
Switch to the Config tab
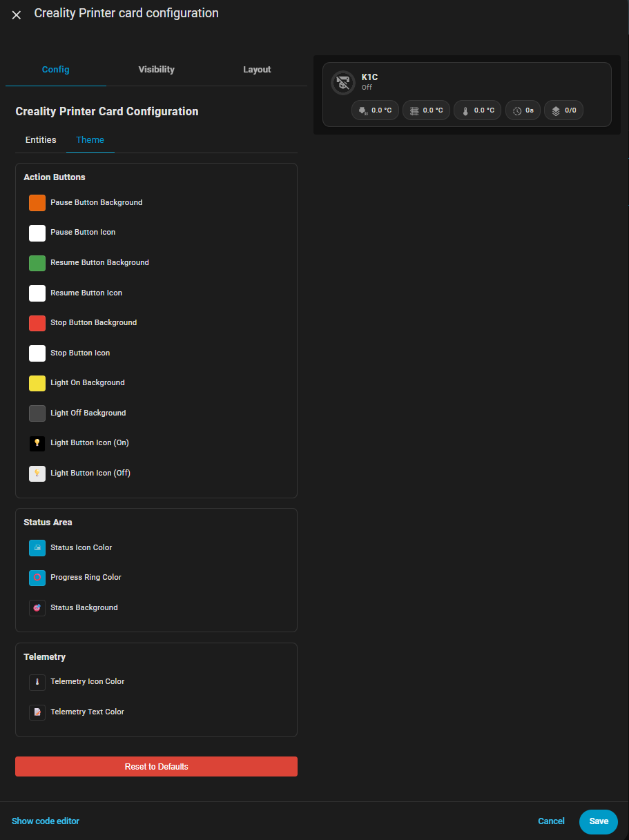tap(56, 70)
